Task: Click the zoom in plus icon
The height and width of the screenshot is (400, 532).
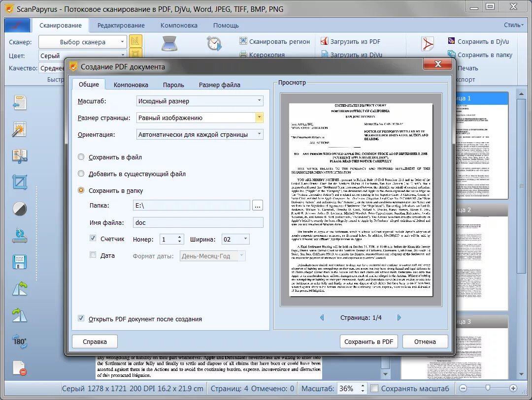Action: [513, 389]
